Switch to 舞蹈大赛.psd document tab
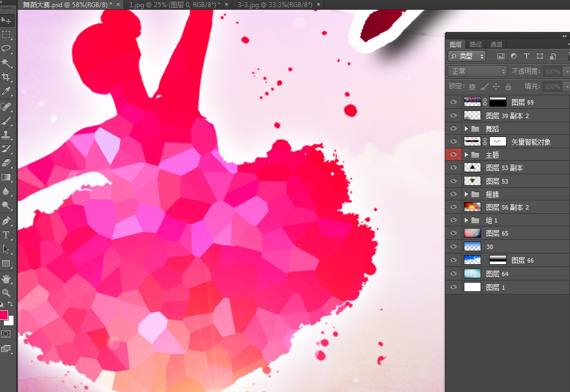Image resolution: width=570 pixels, height=392 pixels. pyautogui.click(x=67, y=5)
